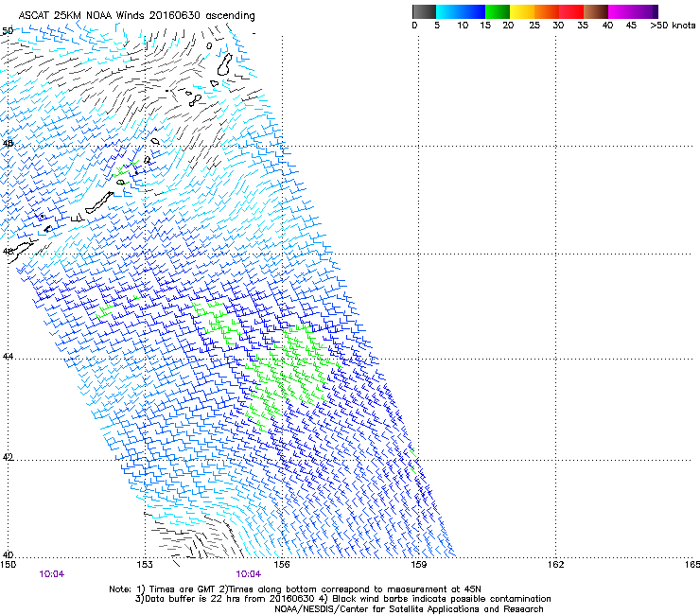The width and height of the screenshot is (700, 615).
Task: Click the longitude label '159'
Action: [x=418, y=565]
